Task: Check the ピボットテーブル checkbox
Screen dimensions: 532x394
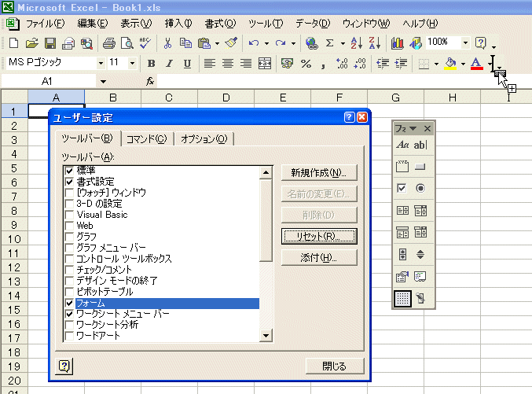Action: 69,292
